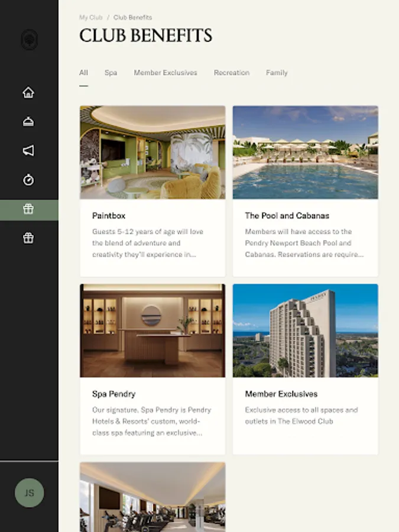Image resolution: width=399 pixels, height=532 pixels.
Task: Click the Pendry hotel tower photo
Action: (x=306, y=330)
